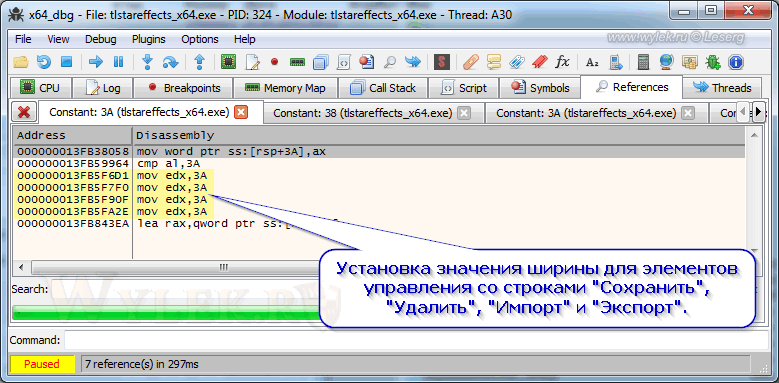This screenshot has height=383, width=779.
Task: Switch to the Script tab
Action: 464,88
